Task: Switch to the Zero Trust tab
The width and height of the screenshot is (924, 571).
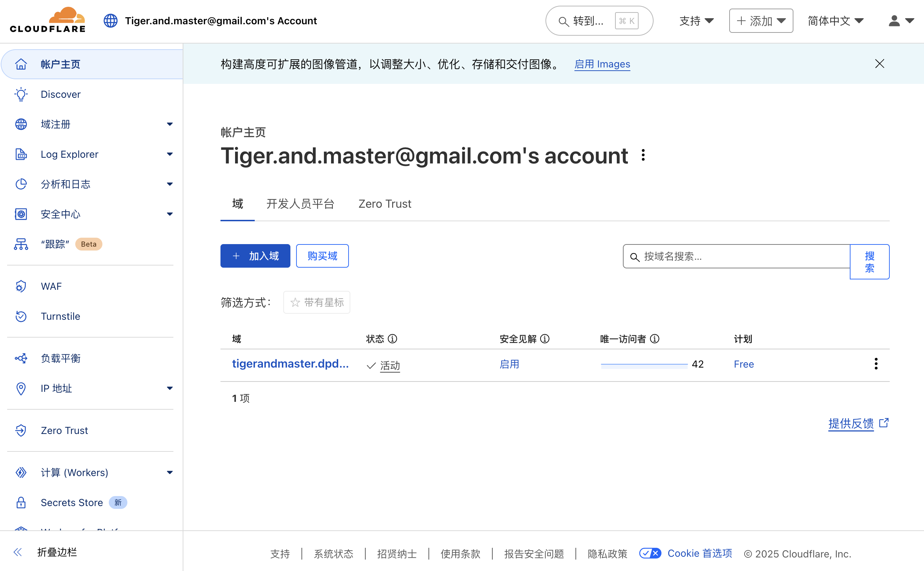Action: click(x=385, y=204)
